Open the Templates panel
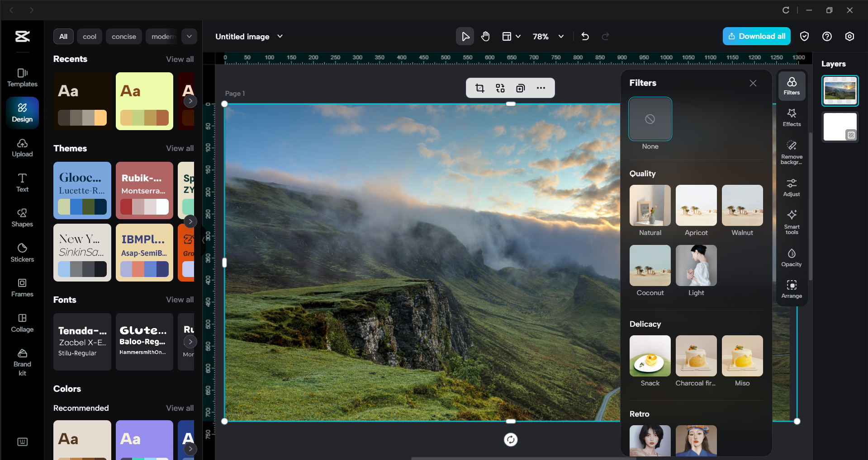Screen dimensions: 868x460 (x=22, y=77)
